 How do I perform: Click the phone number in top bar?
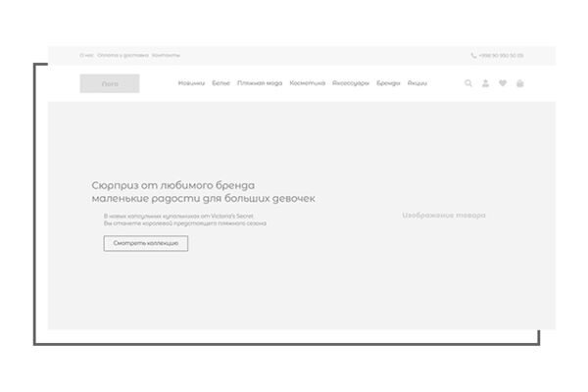click(501, 56)
